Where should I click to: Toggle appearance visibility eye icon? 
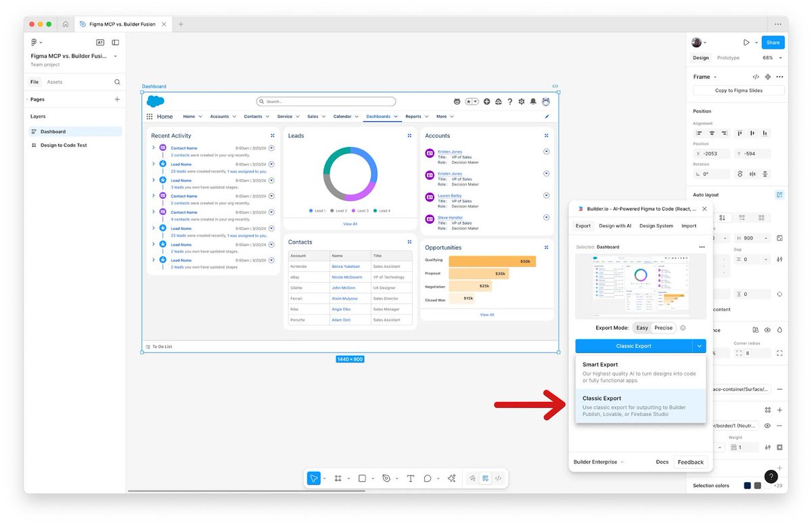click(767, 330)
